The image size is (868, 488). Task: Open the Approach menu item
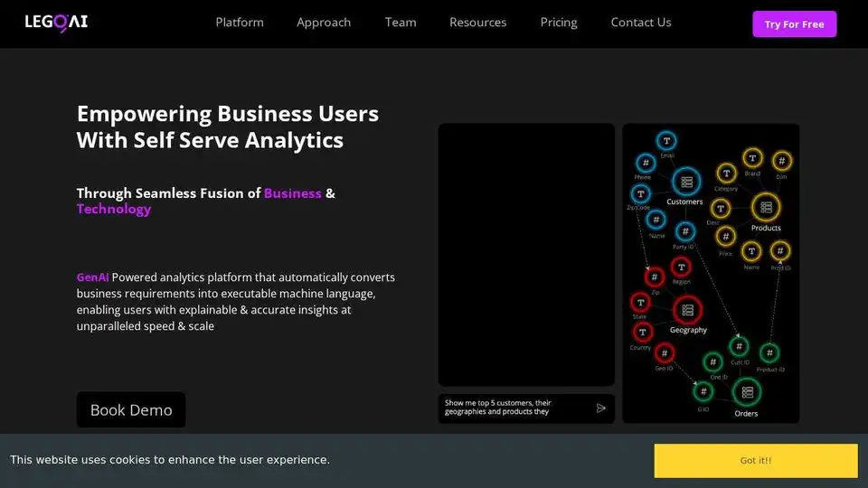(324, 23)
